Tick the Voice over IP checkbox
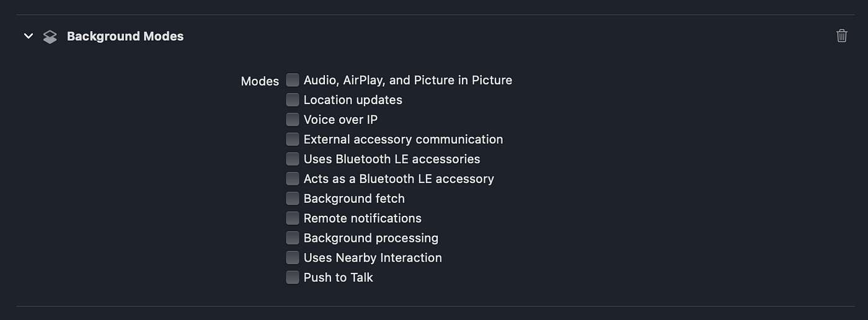This screenshot has height=320, width=868. [293, 120]
